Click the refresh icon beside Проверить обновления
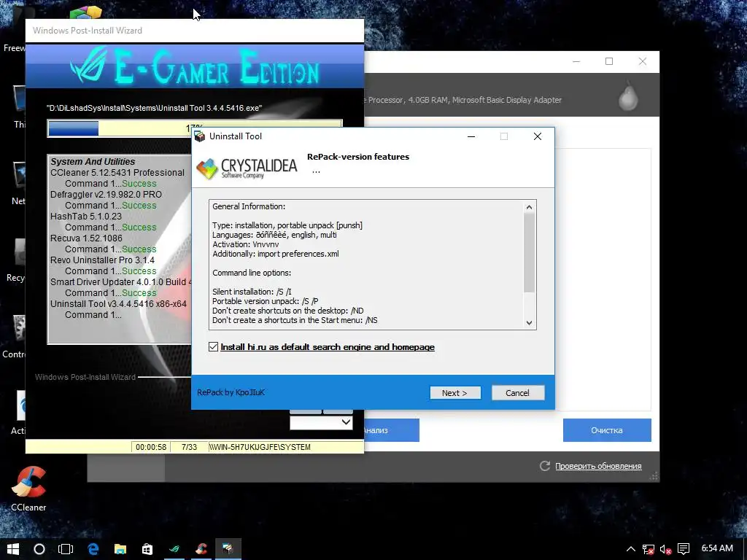747x560 pixels. tap(545, 466)
